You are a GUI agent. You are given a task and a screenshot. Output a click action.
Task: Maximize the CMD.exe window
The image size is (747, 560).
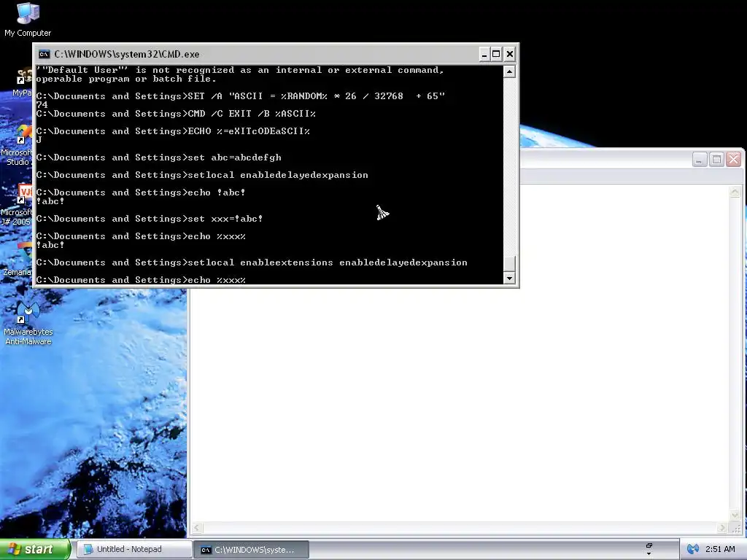pyautogui.click(x=496, y=54)
